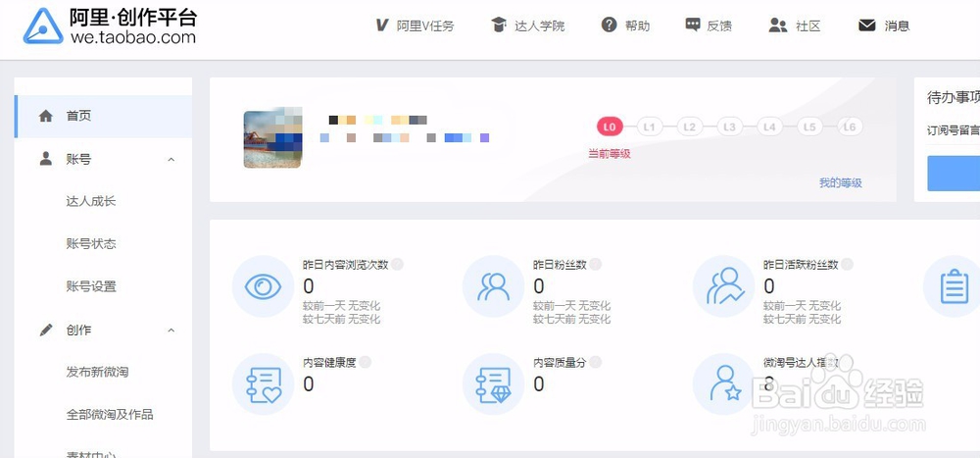Click the 微淘号达人指数 star person icon

[724, 384]
